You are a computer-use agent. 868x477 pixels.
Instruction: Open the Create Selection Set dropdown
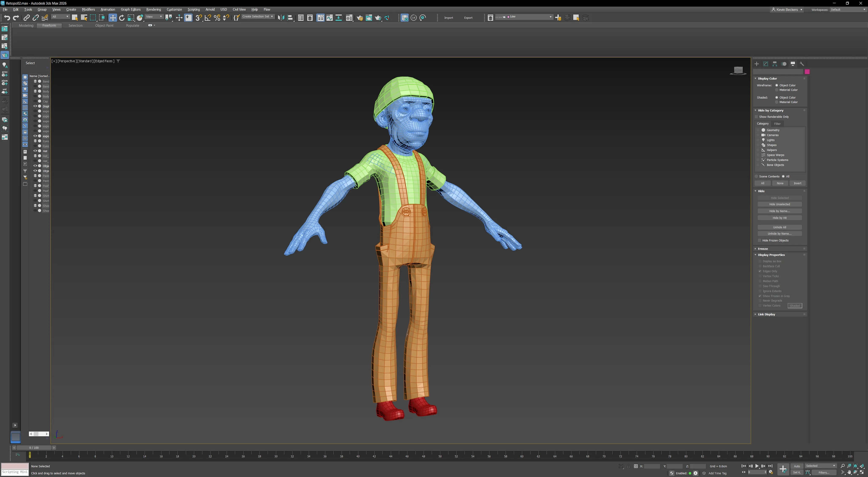(258, 16)
